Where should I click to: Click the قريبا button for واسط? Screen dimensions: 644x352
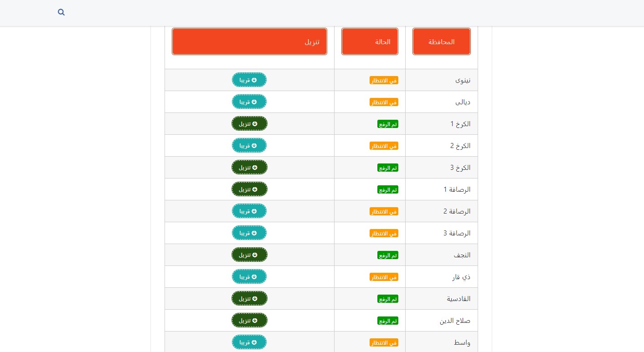(249, 342)
